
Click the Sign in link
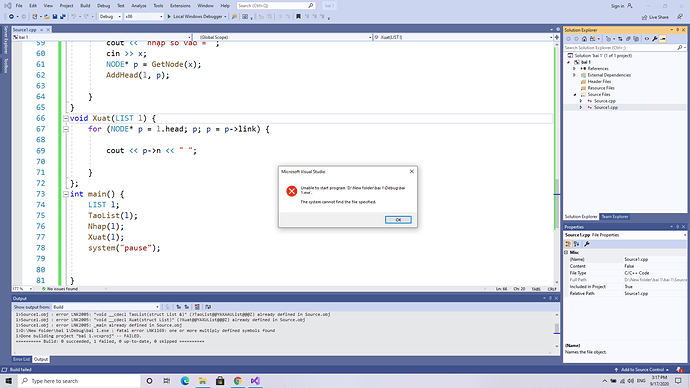click(x=621, y=6)
